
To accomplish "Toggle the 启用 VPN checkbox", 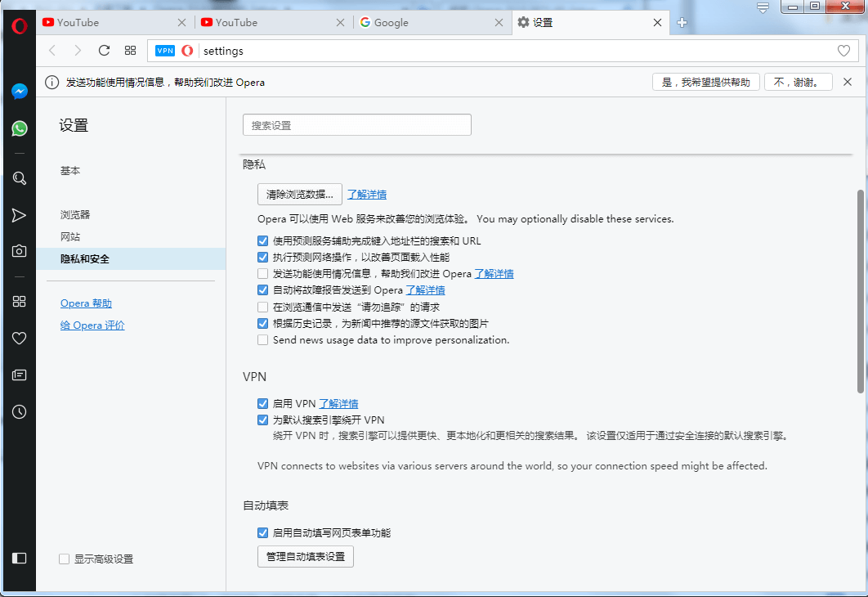I will click(x=263, y=404).
